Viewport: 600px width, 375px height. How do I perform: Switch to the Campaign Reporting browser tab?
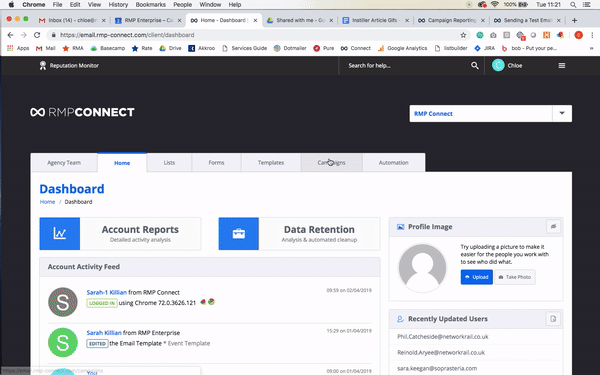451,20
